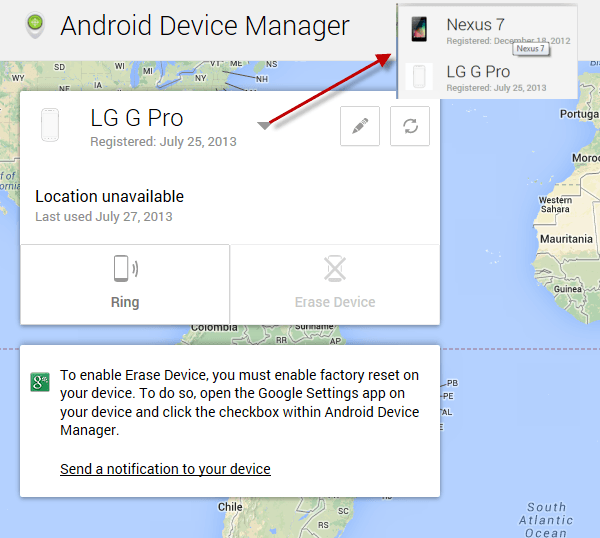Screen dimensions: 600x538
Task: Click the LG G Pro thumbnail in dropdown
Action: pyautogui.click(x=419, y=77)
